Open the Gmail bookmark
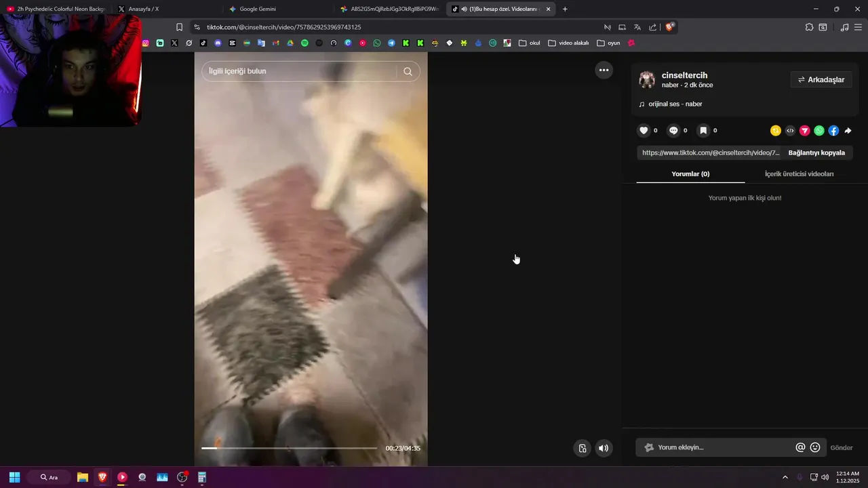Image resolution: width=868 pixels, height=488 pixels. click(x=275, y=43)
